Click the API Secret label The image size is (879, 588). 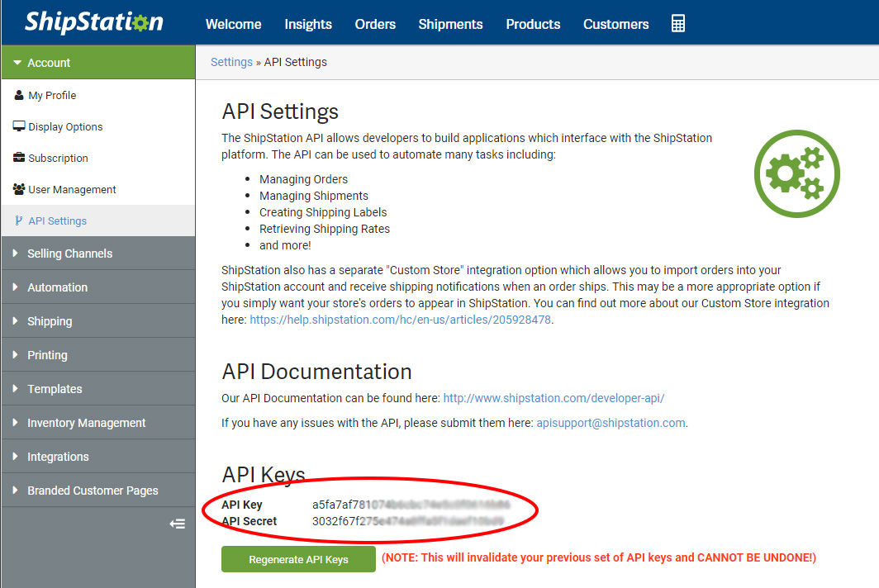coord(249,521)
